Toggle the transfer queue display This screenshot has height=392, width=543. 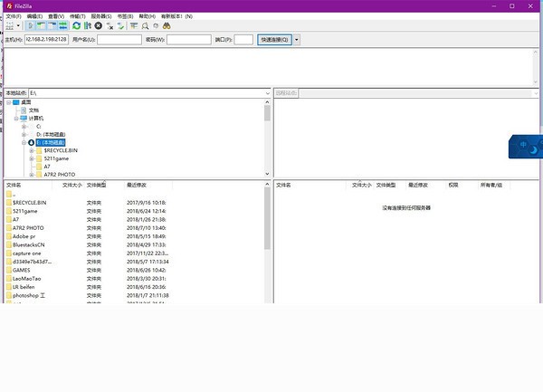coord(63,25)
